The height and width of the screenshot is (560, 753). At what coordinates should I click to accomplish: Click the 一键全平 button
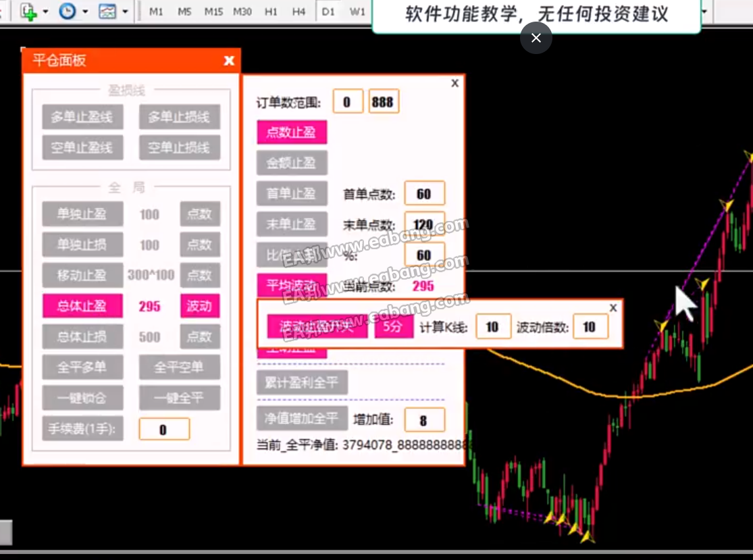coord(180,398)
